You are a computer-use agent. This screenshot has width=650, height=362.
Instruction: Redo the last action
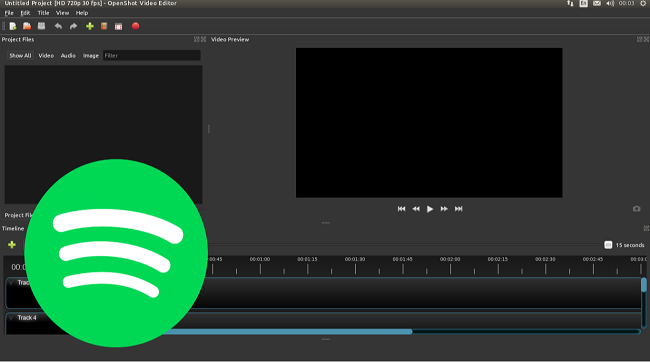73,26
